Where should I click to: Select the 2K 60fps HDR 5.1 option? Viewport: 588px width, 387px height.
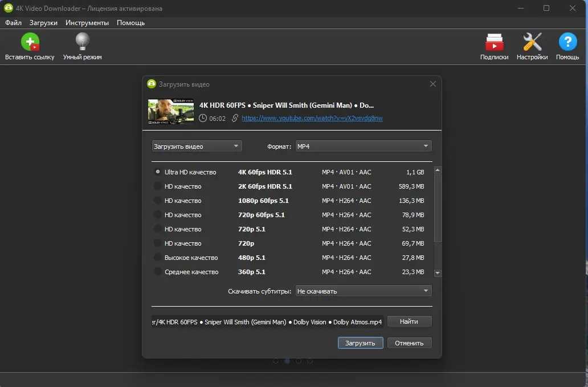(158, 186)
